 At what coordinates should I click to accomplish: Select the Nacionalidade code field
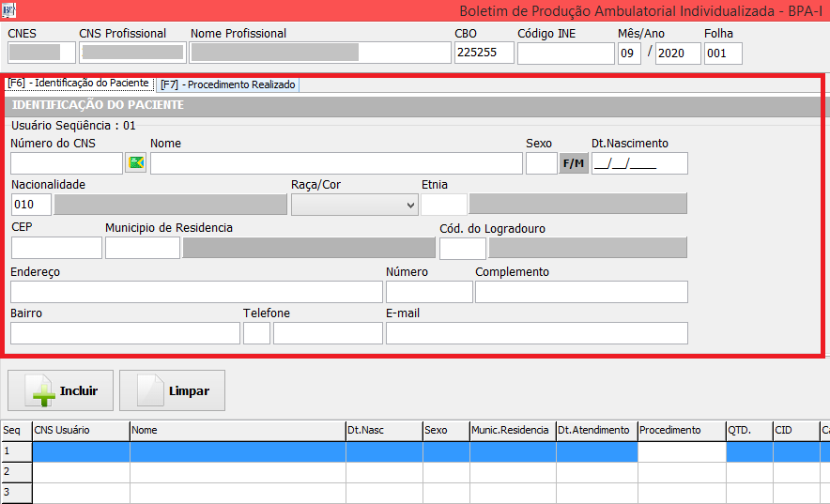tap(31, 205)
